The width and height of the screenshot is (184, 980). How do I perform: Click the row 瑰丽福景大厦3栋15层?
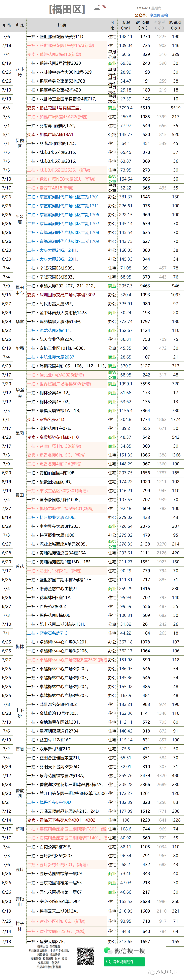point(92,321)
